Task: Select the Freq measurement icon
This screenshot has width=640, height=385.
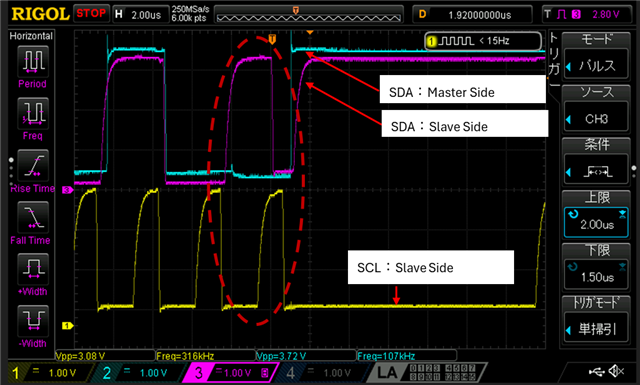Action: tap(33, 113)
